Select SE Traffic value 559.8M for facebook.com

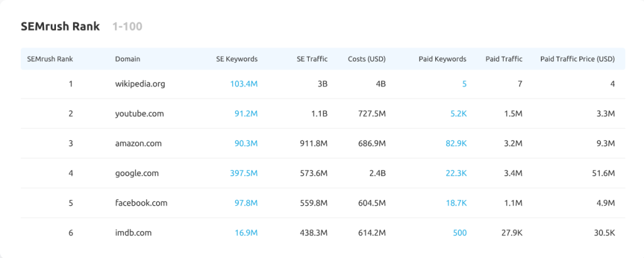(x=314, y=203)
